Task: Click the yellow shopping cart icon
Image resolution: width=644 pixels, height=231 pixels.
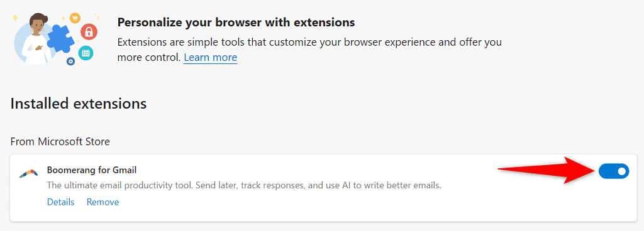Action: 75,18
